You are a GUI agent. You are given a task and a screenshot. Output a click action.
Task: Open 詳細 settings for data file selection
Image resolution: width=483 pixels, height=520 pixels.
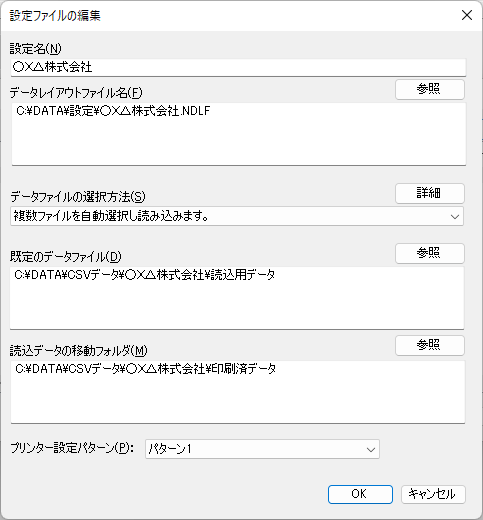(430, 193)
